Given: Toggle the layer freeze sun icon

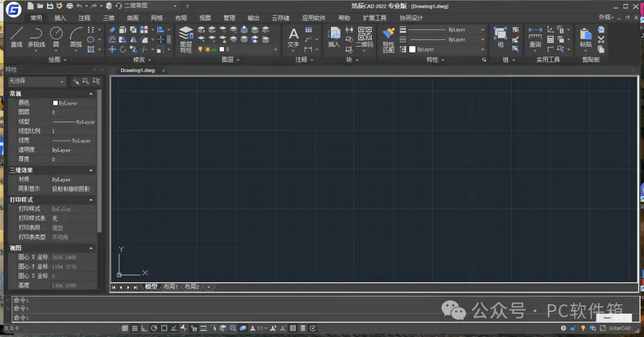Looking at the screenshot, I should coord(208,50).
